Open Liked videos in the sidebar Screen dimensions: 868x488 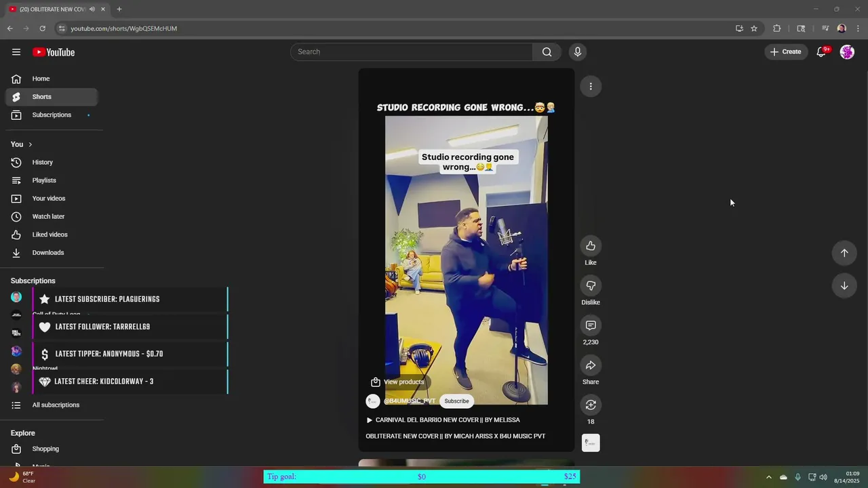(52, 235)
